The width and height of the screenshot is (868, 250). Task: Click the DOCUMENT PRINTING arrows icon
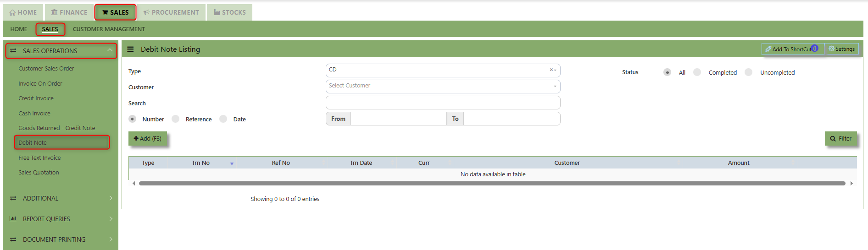[x=13, y=239]
